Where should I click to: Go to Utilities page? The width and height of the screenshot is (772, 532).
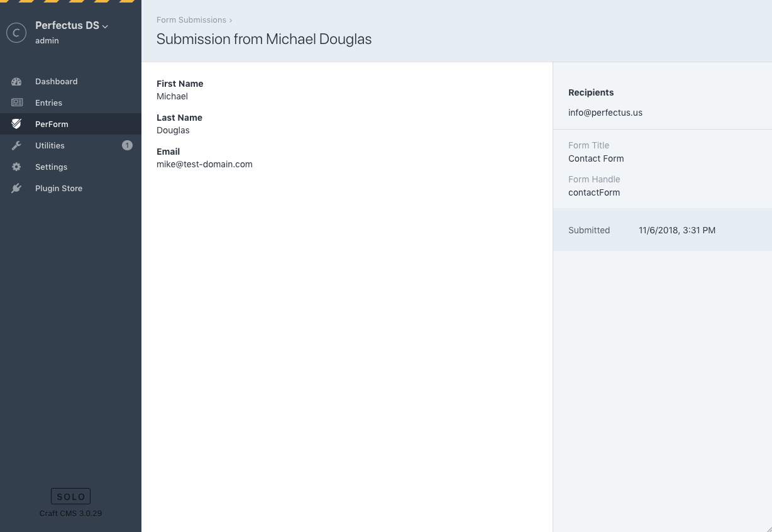coord(50,146)
